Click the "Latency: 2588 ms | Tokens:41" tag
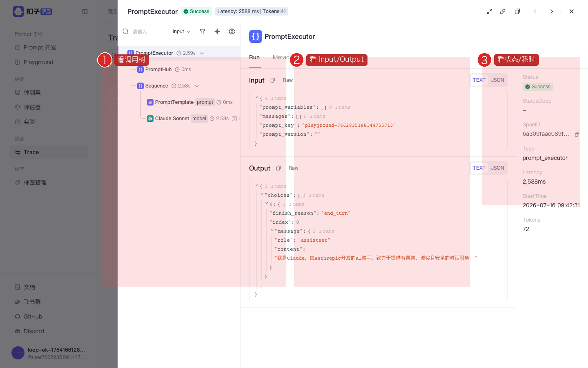The image size is (588, 368). click(x=252, y=11)
